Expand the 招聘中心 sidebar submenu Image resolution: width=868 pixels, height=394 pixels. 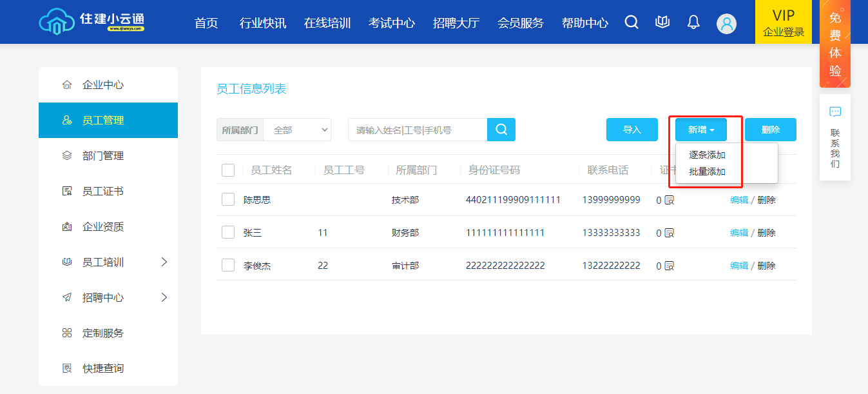[164, 297]
